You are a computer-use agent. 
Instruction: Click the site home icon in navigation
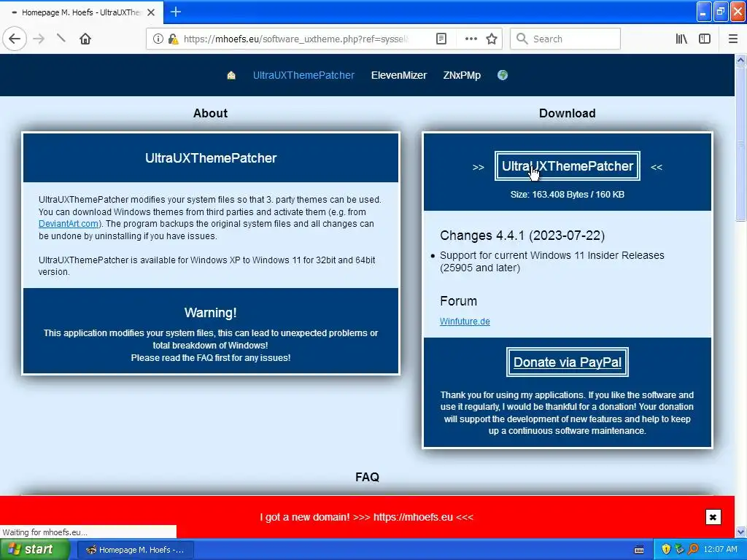point(231,75)
